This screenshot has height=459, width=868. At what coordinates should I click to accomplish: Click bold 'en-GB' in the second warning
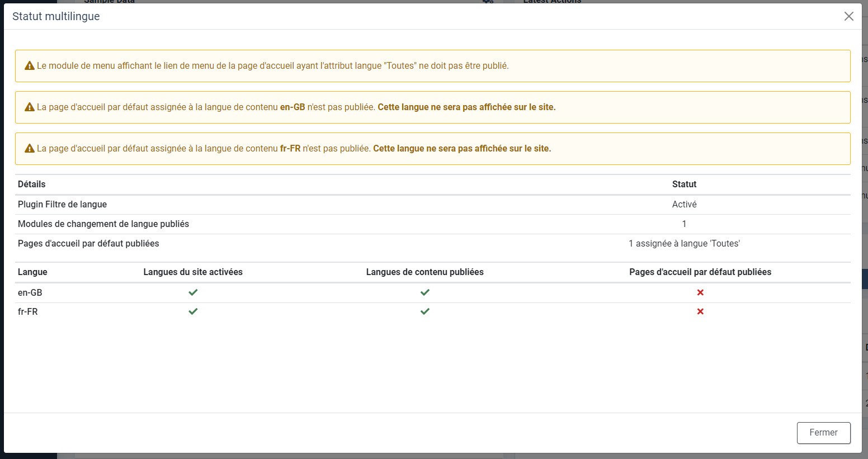pos(293,107)
